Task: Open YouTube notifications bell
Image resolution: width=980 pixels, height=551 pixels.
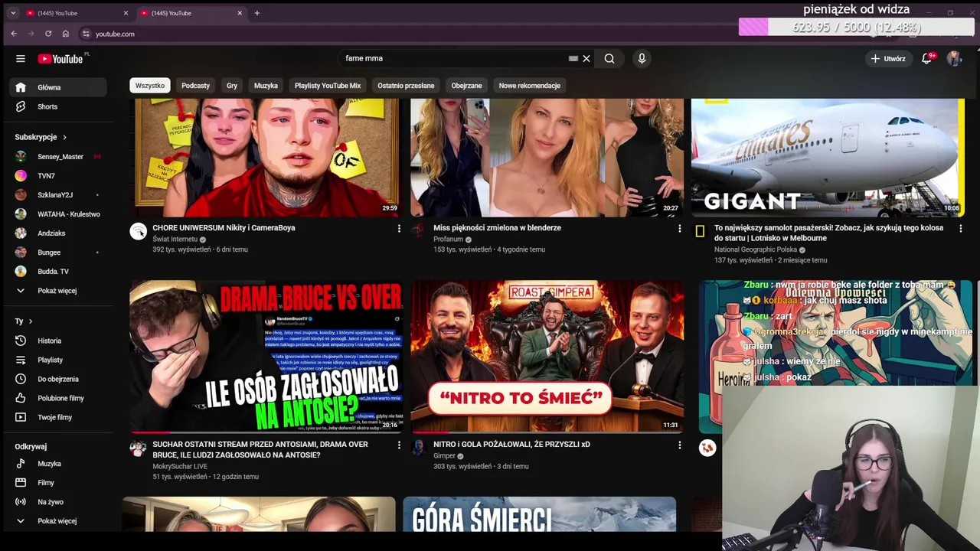Action: point(927,58)
